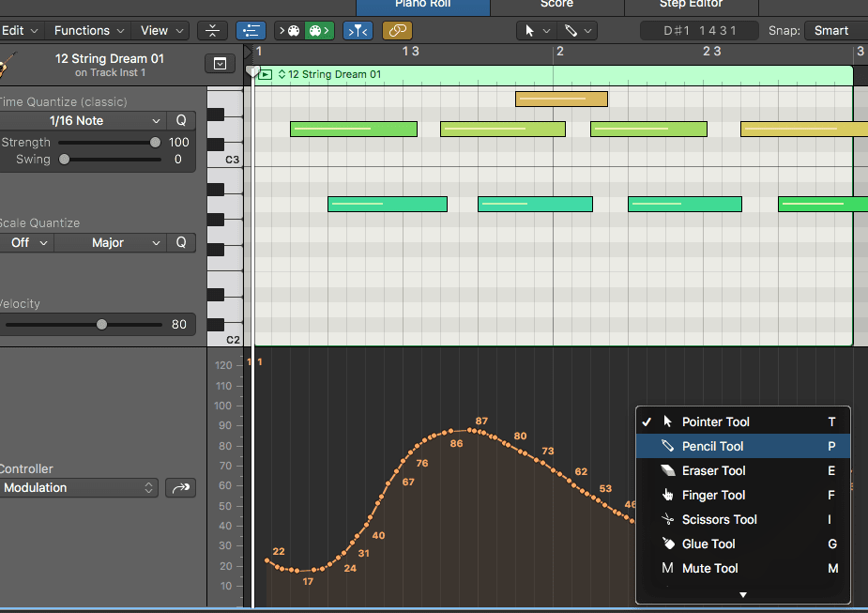Open the pencil command-click tool selector
This screenshot has height=613, width=868.
(x=577, y=30)
